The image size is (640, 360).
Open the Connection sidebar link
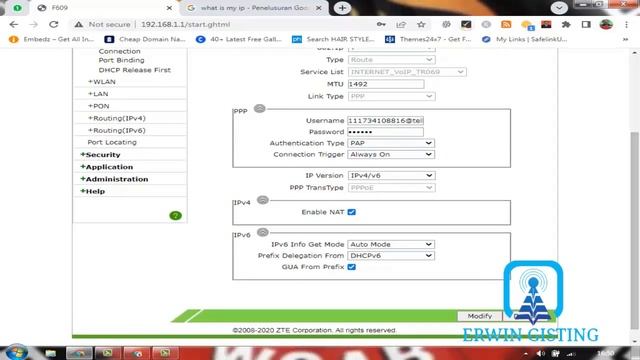point(119,51)
